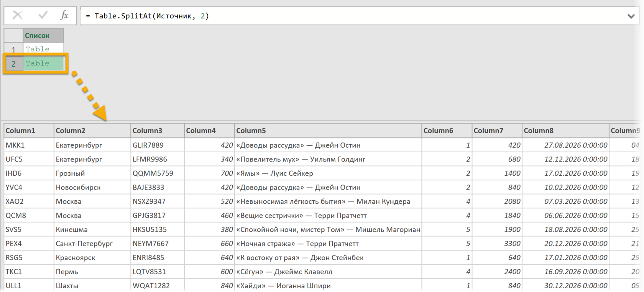Click code LFMR9986 in Column3

point(158,159)
